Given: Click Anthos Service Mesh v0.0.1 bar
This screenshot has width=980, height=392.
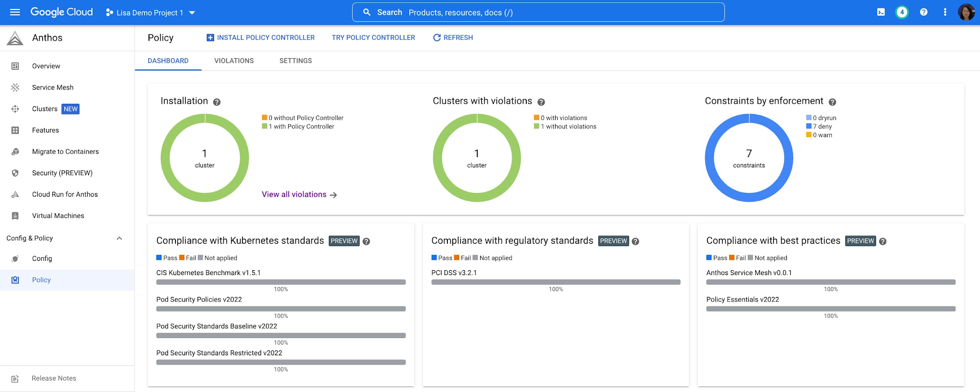Looking at the screenshot, I should coord(831,282).
